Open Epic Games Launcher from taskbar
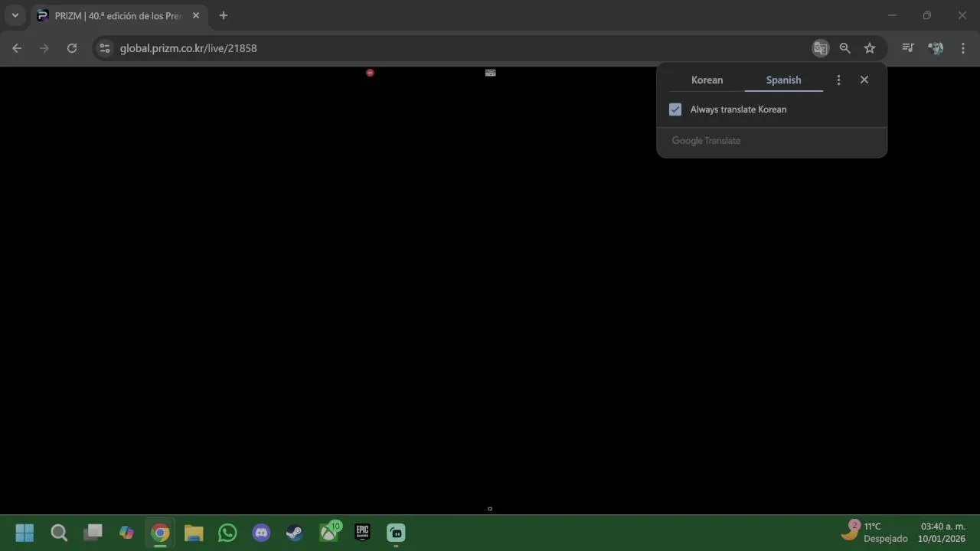Viewport: 980px width, 551px height. pos(362,533)
